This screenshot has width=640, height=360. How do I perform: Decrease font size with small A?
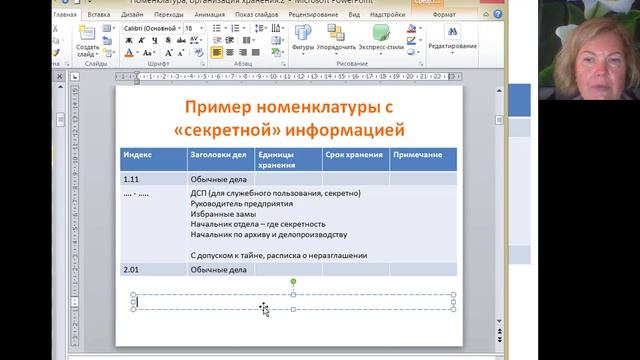[x=181, y=53]
